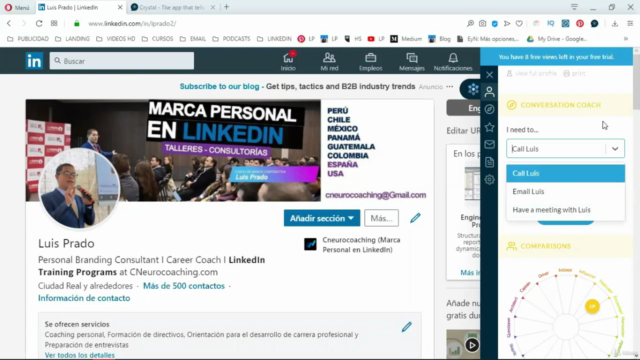This screenshot has height=360, width=640.
Task: Open the Crystal email envelope icon
Action: pyautogui.click(x=489, y=144)
